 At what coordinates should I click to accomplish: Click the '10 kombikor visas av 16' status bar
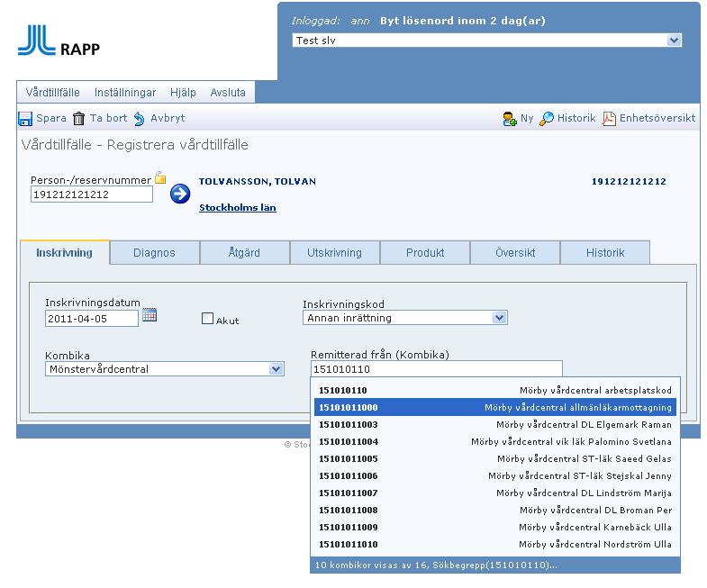tap(495, 565)
